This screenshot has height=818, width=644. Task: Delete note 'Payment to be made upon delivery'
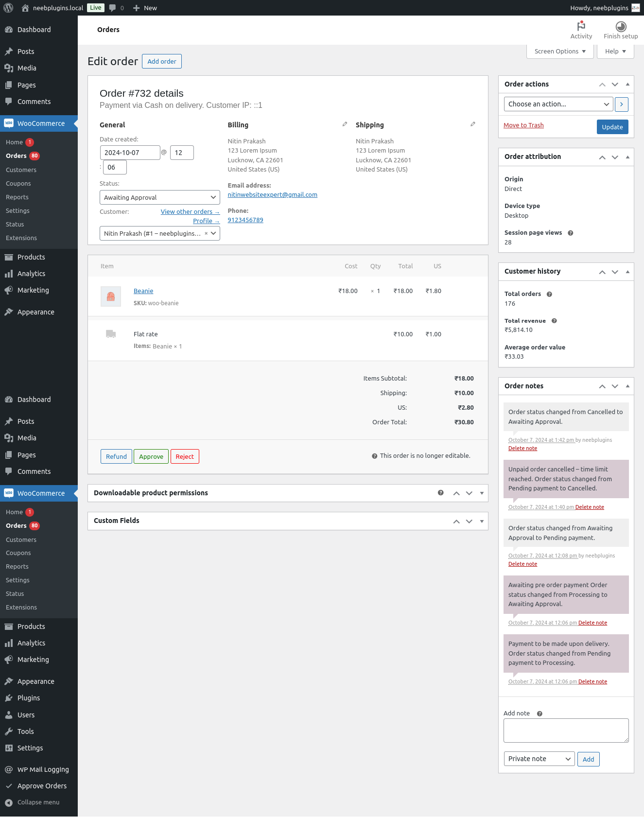(592, 681)
